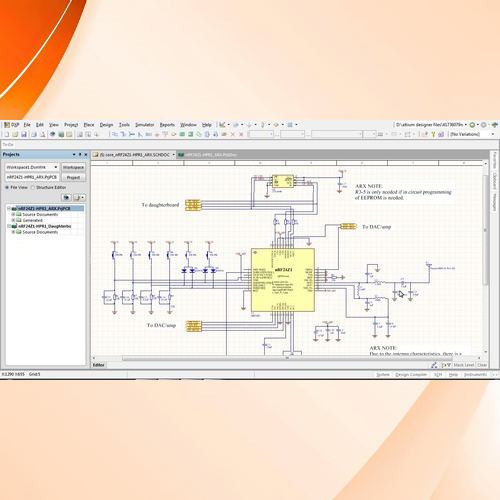The image size is (500, 500).
Task: Expand the Generated folder node
Action: (x=13, y=220)
